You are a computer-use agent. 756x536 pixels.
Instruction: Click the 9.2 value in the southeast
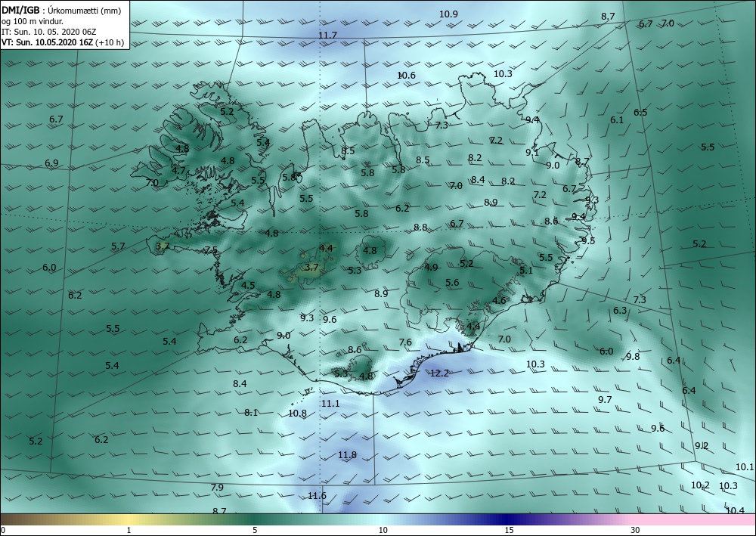pyautogui.click(x=702, y=446)
